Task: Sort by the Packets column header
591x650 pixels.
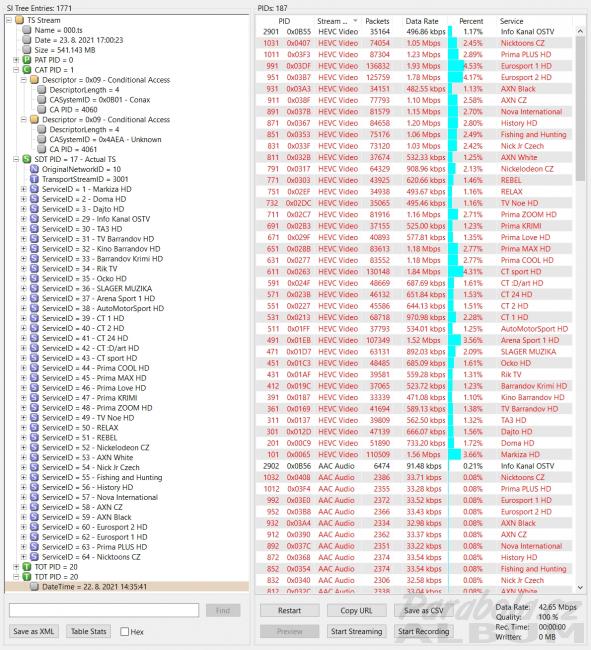Action: pos(377,21)
